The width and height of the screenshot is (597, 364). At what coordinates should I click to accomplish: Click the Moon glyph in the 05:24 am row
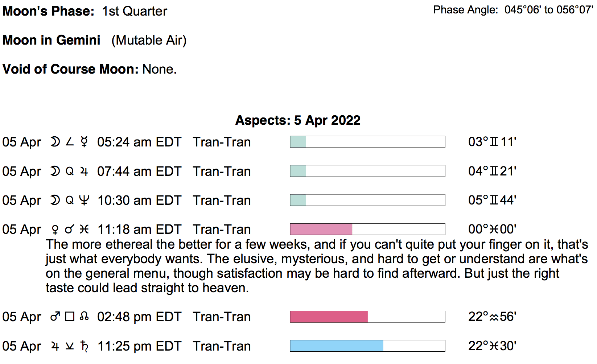[x=55, y=142]
